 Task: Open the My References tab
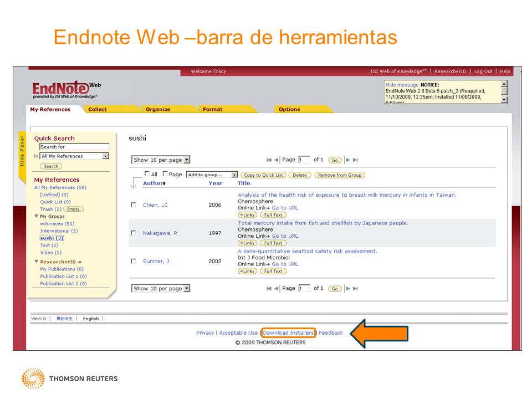click(50, 109)
